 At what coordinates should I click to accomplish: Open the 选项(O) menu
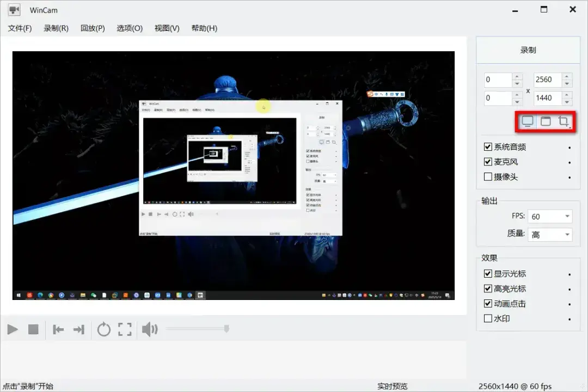pos(129,28)
